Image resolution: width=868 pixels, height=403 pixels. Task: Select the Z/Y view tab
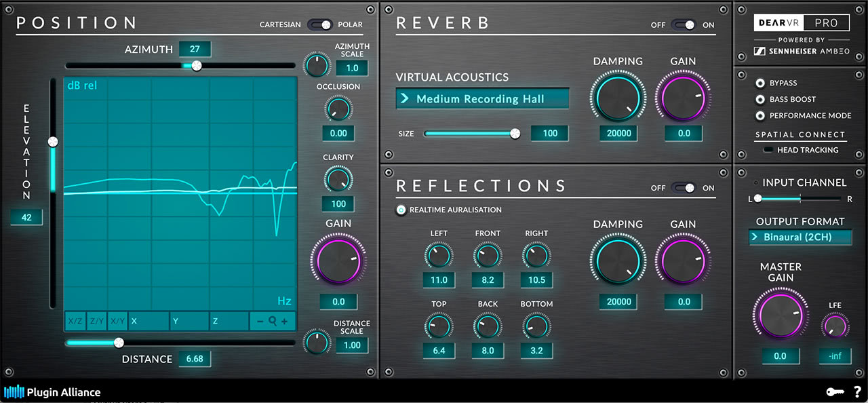tap(96, 321)
